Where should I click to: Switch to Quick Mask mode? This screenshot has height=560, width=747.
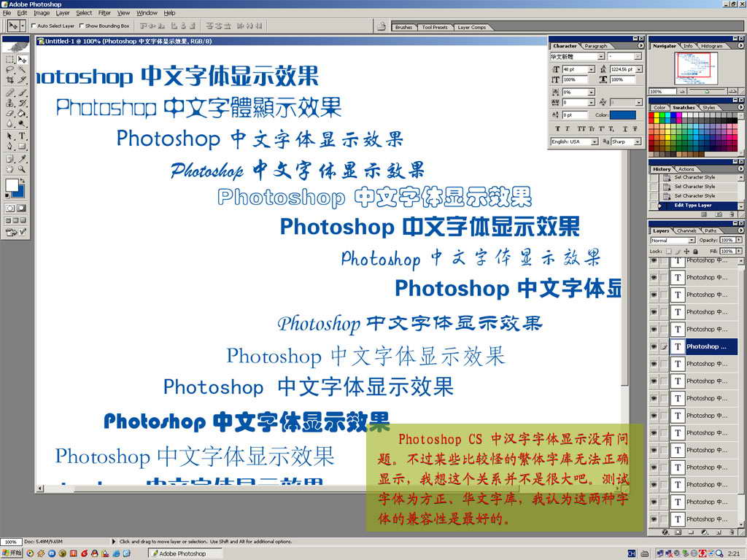click(x=22, y=208)
